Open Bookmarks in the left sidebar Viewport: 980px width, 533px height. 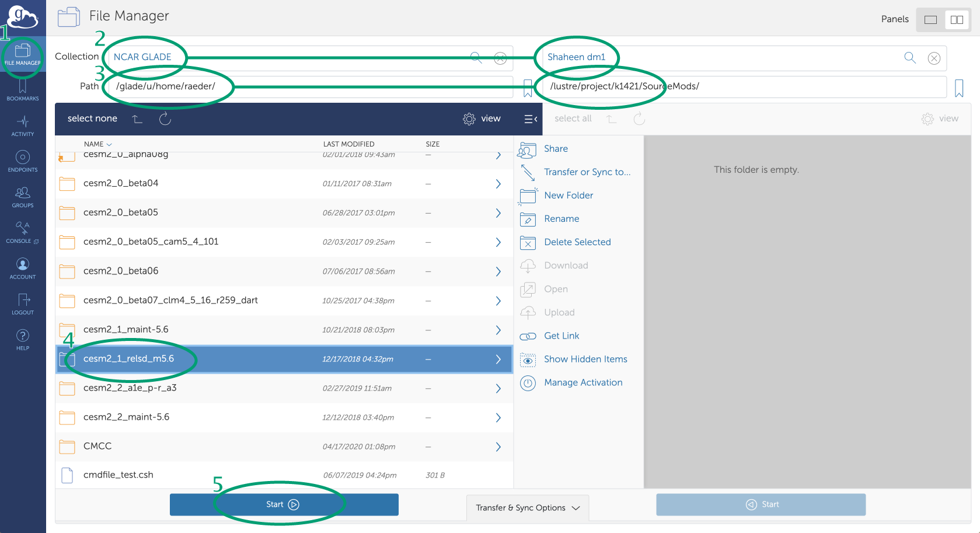pos(23,90)
